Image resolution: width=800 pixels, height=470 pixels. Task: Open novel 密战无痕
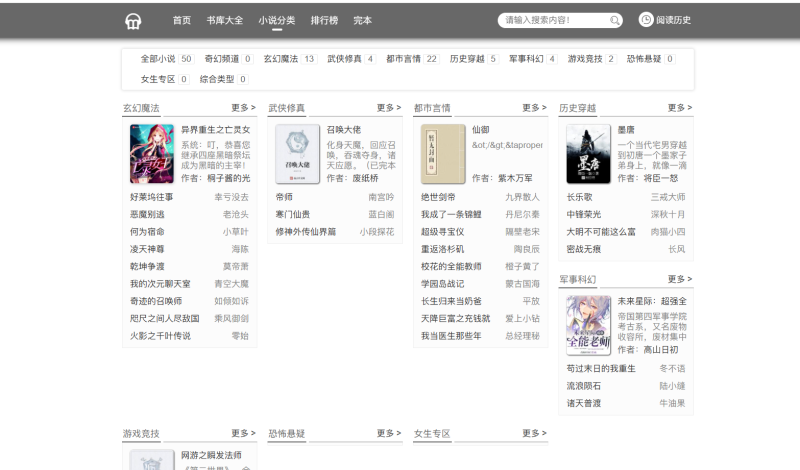[584, 249]
